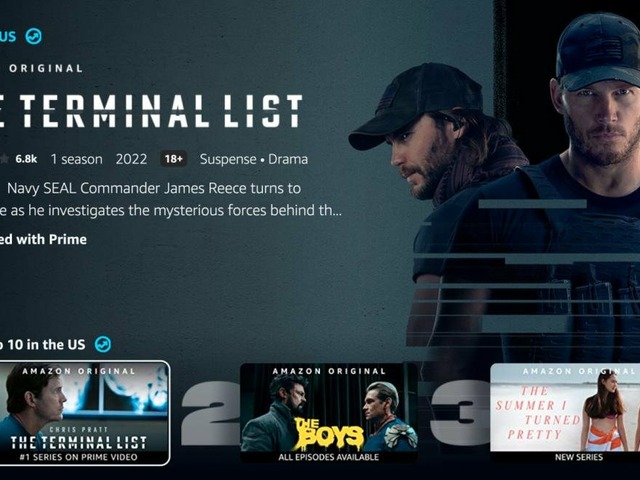Click the Suspense genre label
The image size is (640, 480).
(228, 159)
